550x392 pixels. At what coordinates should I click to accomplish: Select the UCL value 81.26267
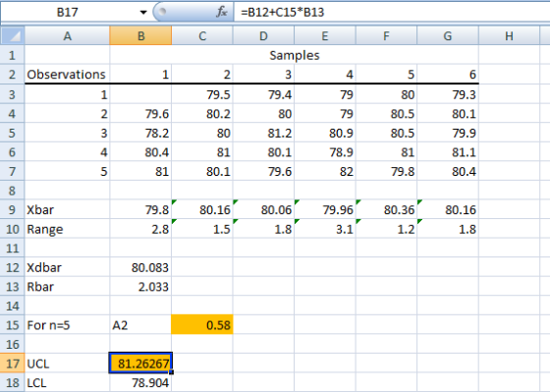click(140, 364)
